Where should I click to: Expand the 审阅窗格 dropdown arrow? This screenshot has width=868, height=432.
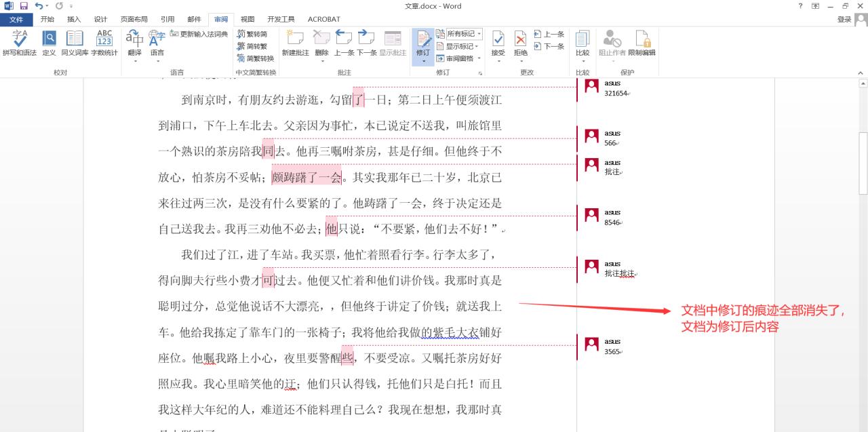(x=478, y=58)
